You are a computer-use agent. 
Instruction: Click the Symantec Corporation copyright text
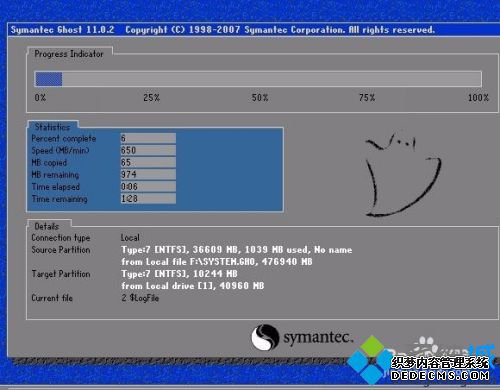[x=280, y=30]
